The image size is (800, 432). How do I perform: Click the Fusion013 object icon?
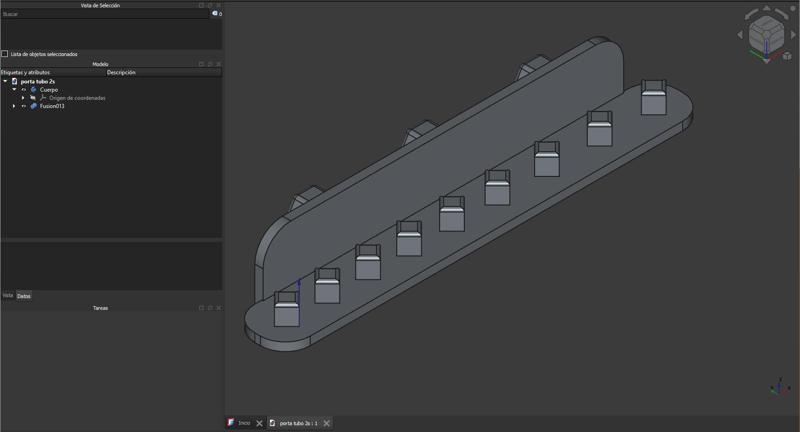34,106
